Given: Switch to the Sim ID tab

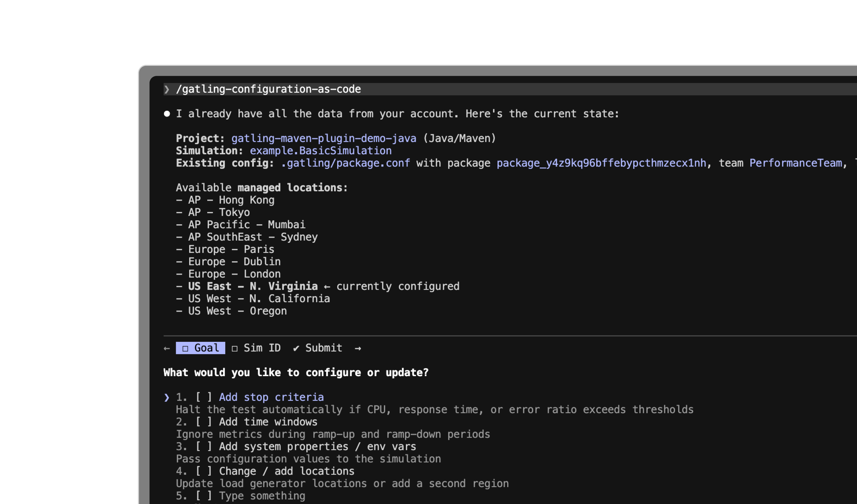Looking at the screenshot, I should tap(262, 348).
